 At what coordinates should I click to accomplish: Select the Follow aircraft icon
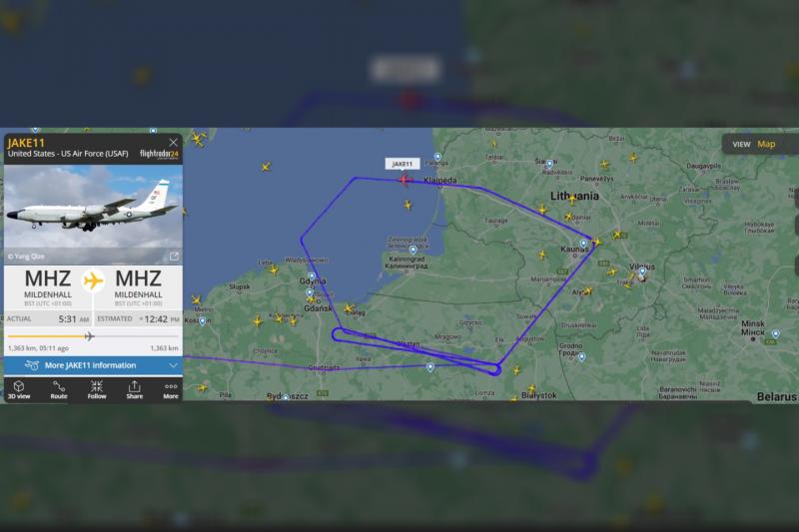[96, 389]
